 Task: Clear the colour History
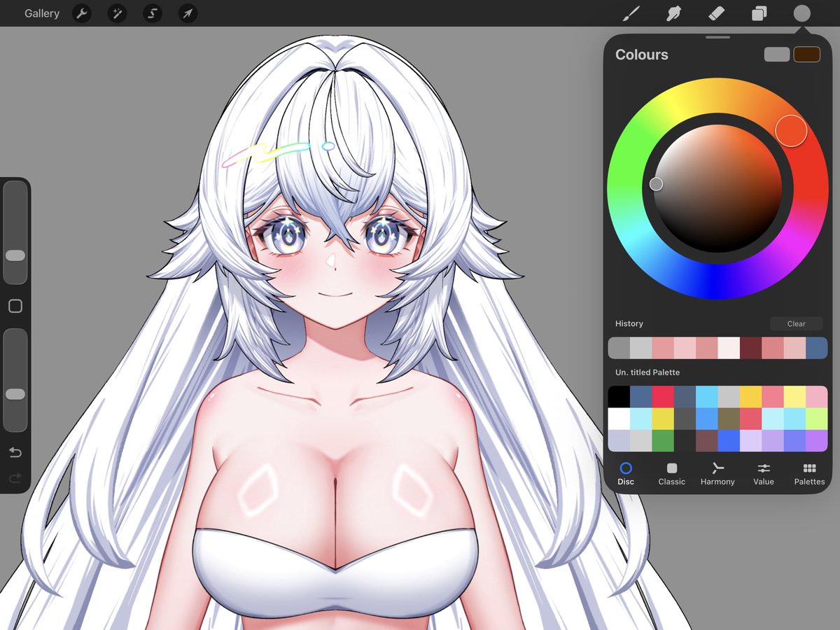(796, 323)
